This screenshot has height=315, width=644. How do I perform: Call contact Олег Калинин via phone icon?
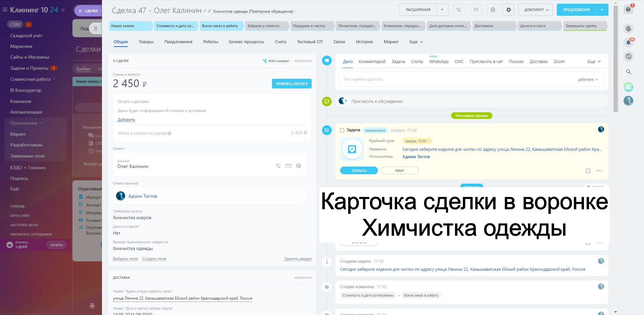278,166
